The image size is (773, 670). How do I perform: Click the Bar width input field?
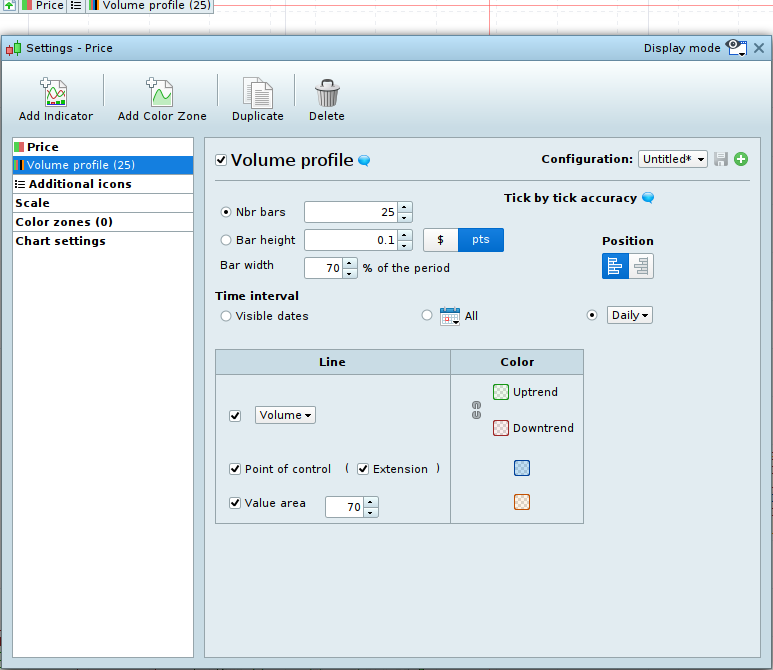pos(323,268)
